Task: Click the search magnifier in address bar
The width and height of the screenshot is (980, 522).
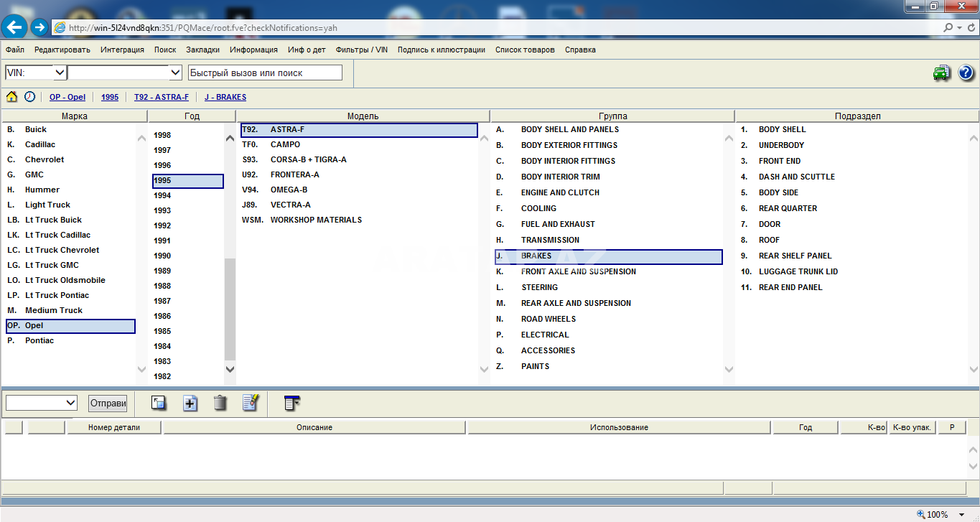Action: coord(949,28)
